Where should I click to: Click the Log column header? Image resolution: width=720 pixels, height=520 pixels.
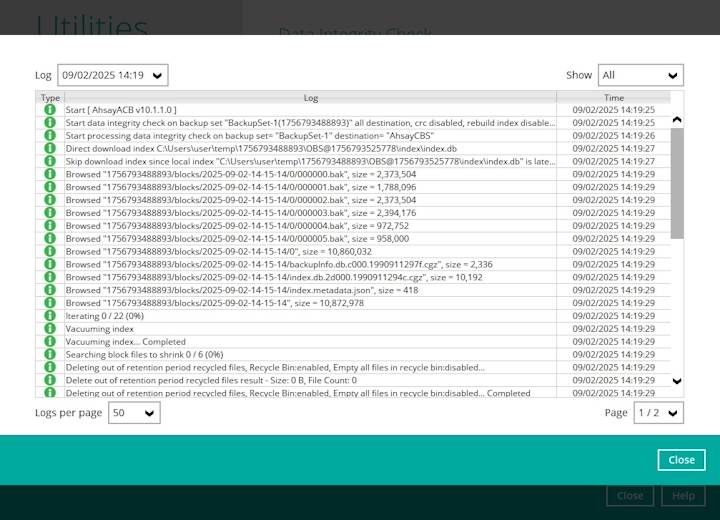pyautogui.click(x=310, y=98)
